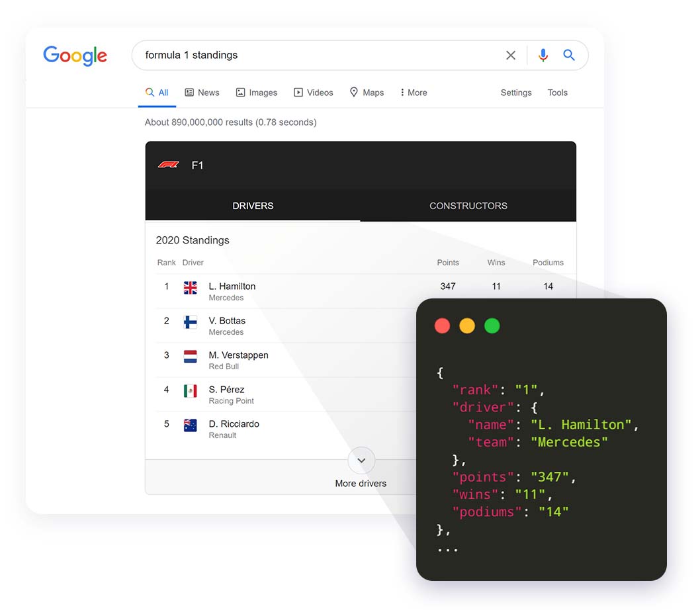This screenshot has width=700, height=610.
Task: Switch to the Constructors tab
Action: (468, 206)
